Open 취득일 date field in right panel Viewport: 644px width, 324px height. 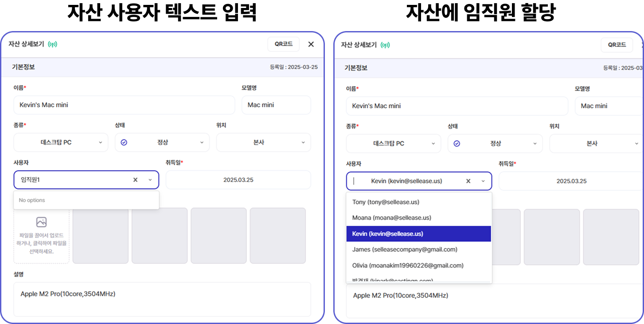pos(571,181)
